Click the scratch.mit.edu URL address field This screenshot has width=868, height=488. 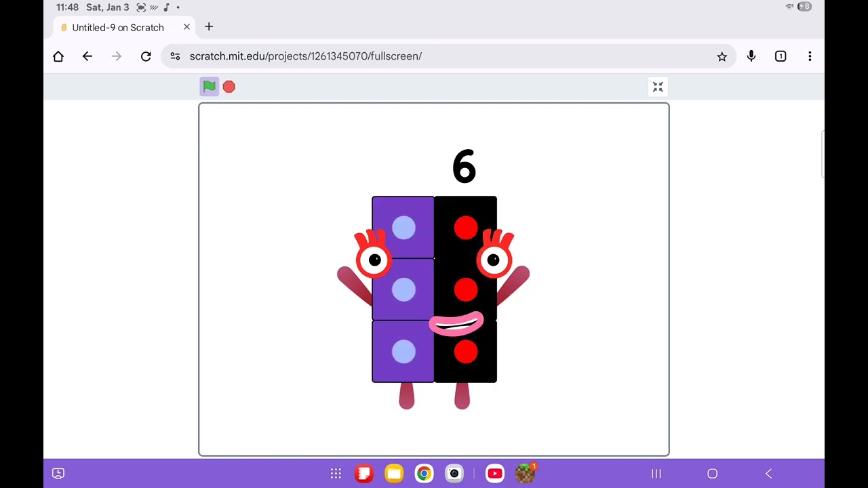pyautogui.click(x=448, y=56)
